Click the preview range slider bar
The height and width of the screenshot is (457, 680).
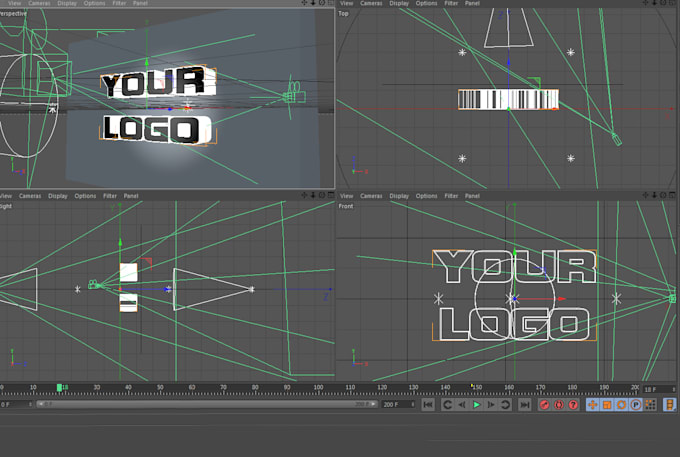pyautogui.click(x=206, y=404)
